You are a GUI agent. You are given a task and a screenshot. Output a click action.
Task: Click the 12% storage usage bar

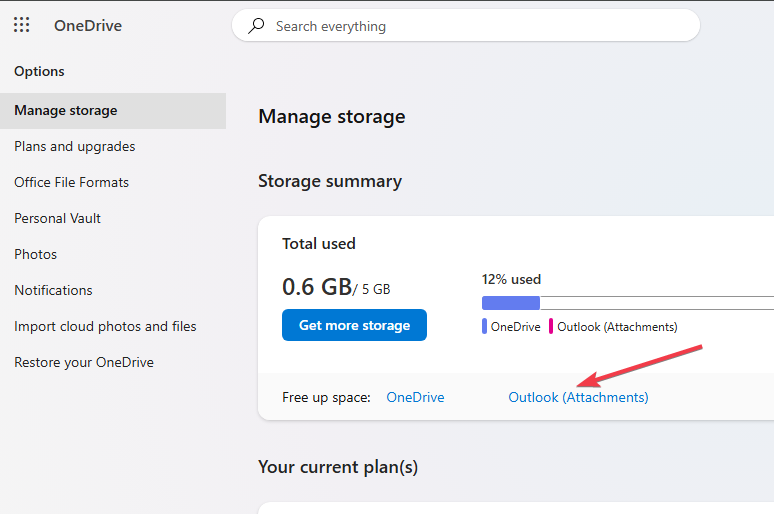point(628,303)
